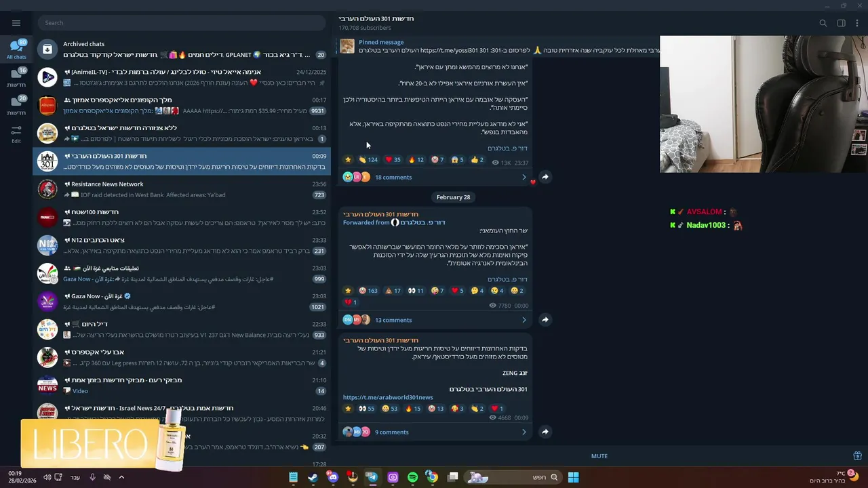Image resolution: width=868 pixels, height=488 pixels.
Task: Open the צ'אט הכתבים N12 chat
Action: pyautogui.click(x=182, y=245)
